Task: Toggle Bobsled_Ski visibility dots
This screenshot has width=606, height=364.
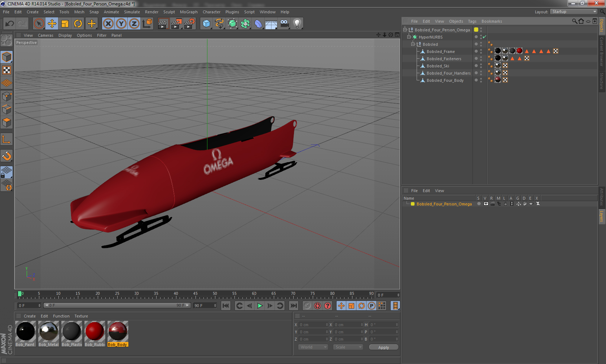Action: (481, 66)
